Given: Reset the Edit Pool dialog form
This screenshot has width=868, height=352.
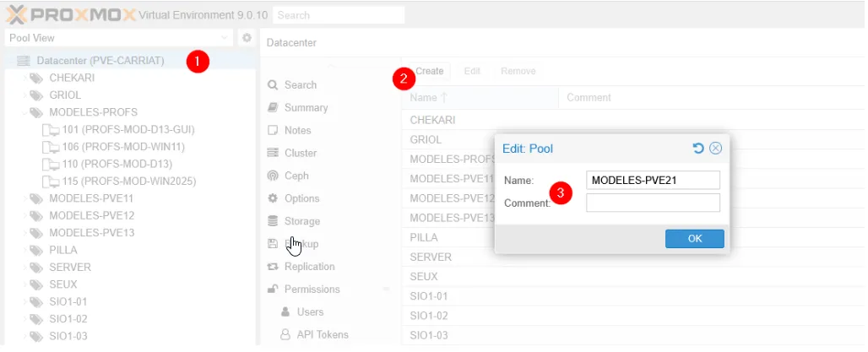Looking at the screenshot, I should pyautogui.click(x=698, y=149).
